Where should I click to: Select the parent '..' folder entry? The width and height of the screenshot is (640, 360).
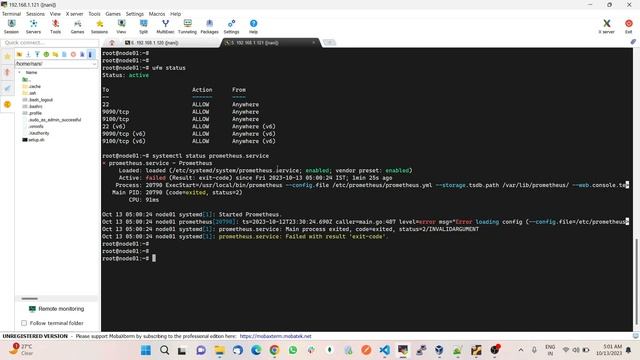[x=26, y=80]
